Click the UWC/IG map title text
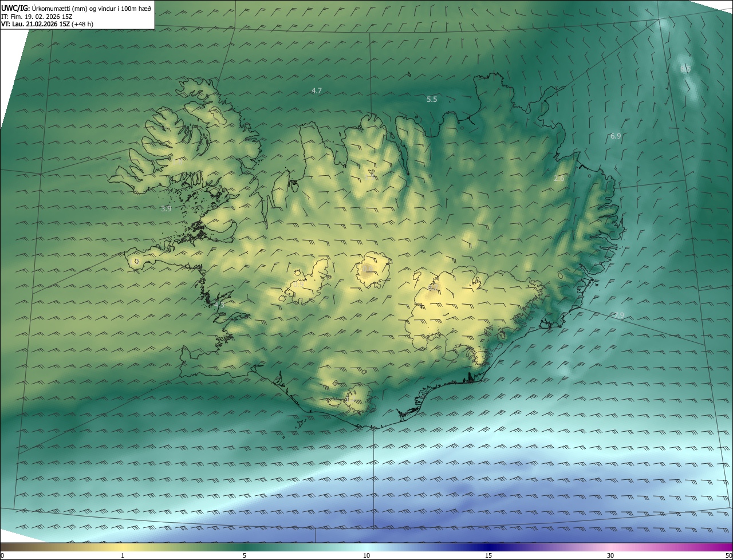Image resolution: width=733 pixels, height=560 pixels. click(x=76, y=8)
